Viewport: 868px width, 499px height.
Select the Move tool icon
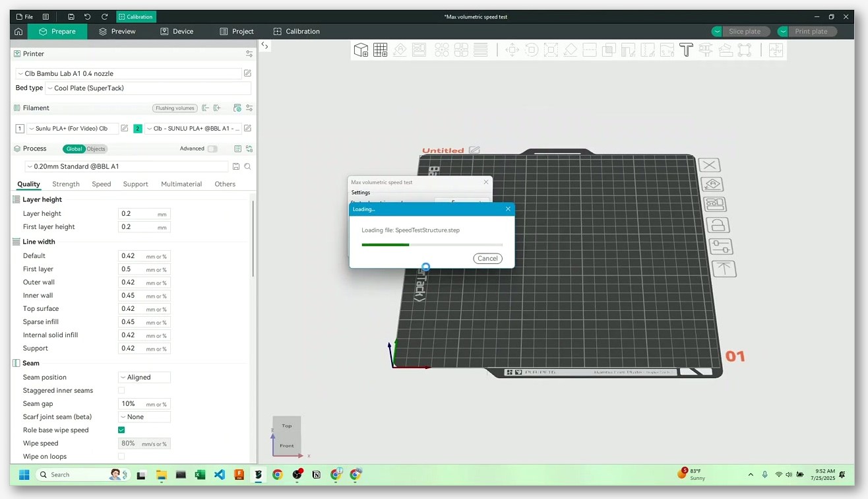(512, 50)
